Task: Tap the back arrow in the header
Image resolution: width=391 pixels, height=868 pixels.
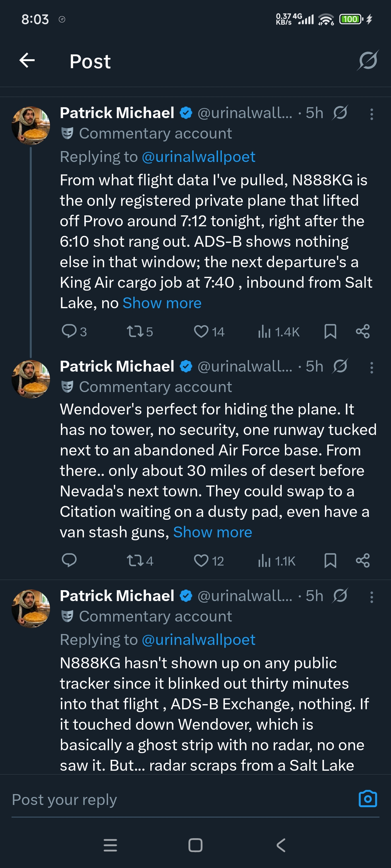Action: [x=27, y=61]
